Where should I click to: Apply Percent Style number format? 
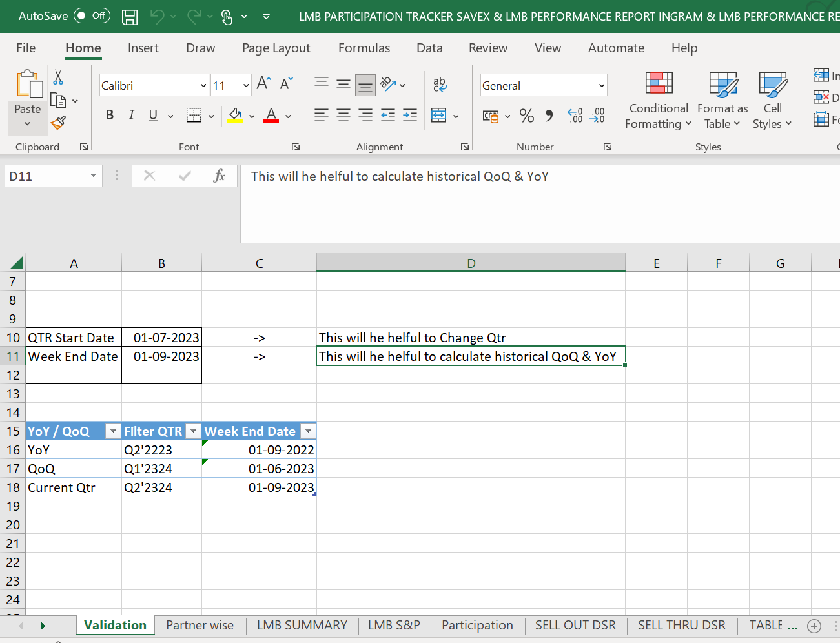pos(527,116)
